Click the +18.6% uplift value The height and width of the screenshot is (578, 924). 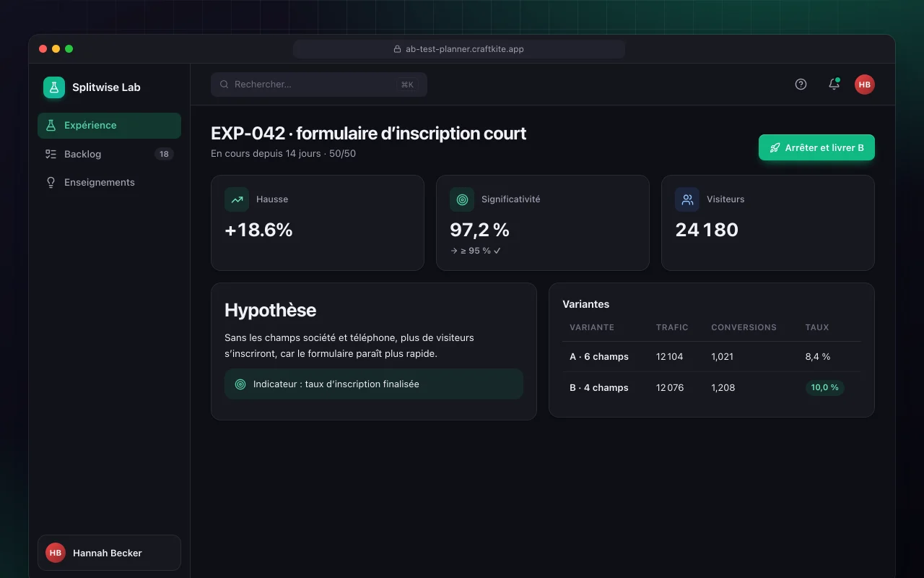(258, 230)
